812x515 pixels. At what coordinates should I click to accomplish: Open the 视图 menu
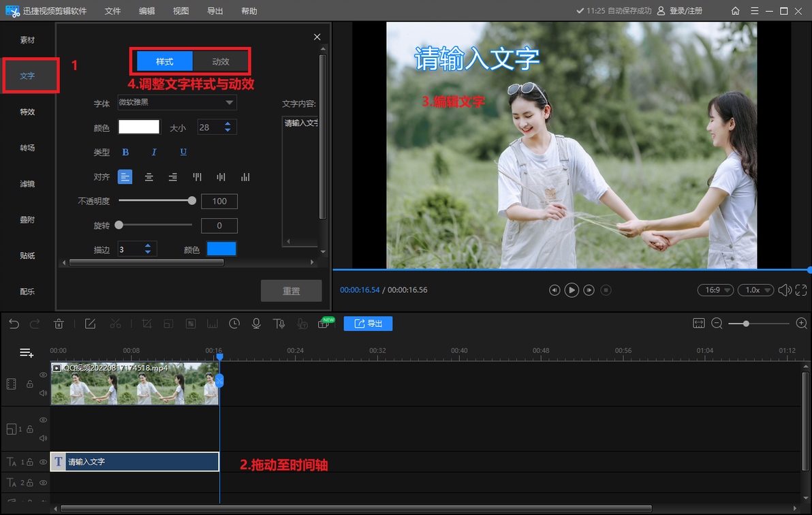(x=181, y=11)
